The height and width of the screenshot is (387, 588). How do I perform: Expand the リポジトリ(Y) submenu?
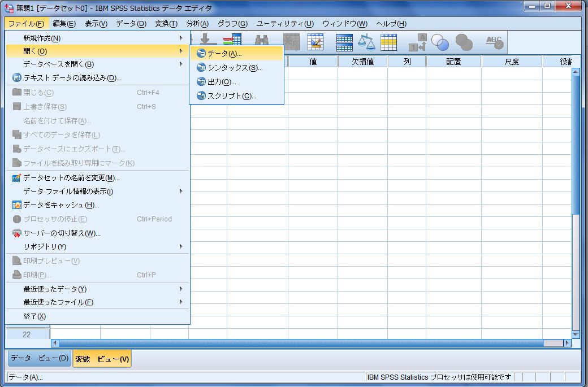pyautogui.click(x=97, y=246)
